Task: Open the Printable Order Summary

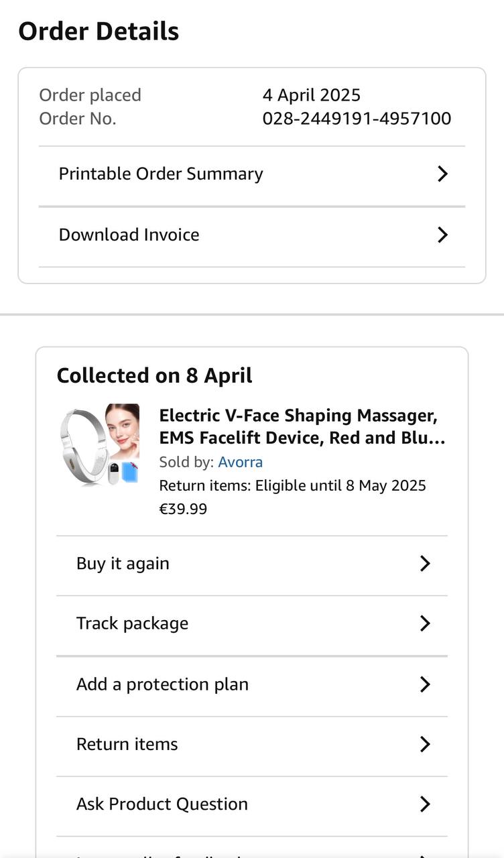Action: point(161,174)
